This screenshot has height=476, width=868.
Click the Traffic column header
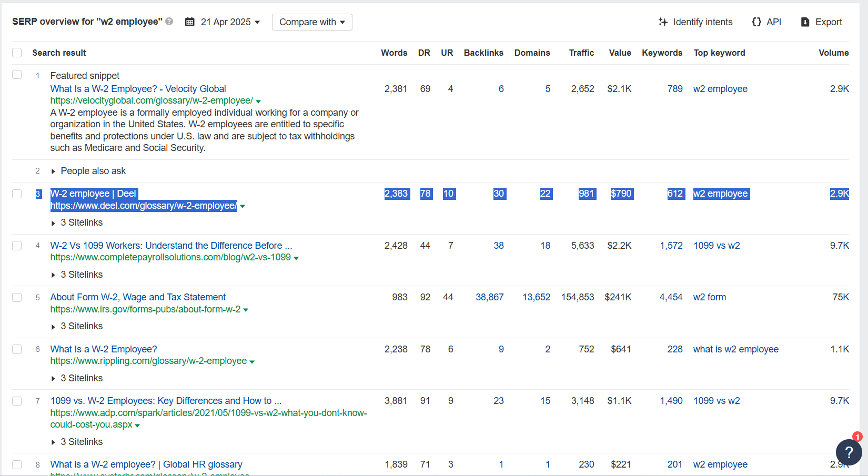tap(581, 53)
